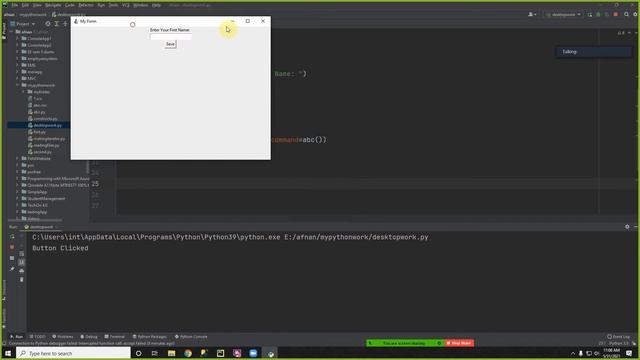Image resolution: width=640 pixels, height=360 pixels.
Task: Click the Run icon in top toolbar
Action: coord(590,15)
